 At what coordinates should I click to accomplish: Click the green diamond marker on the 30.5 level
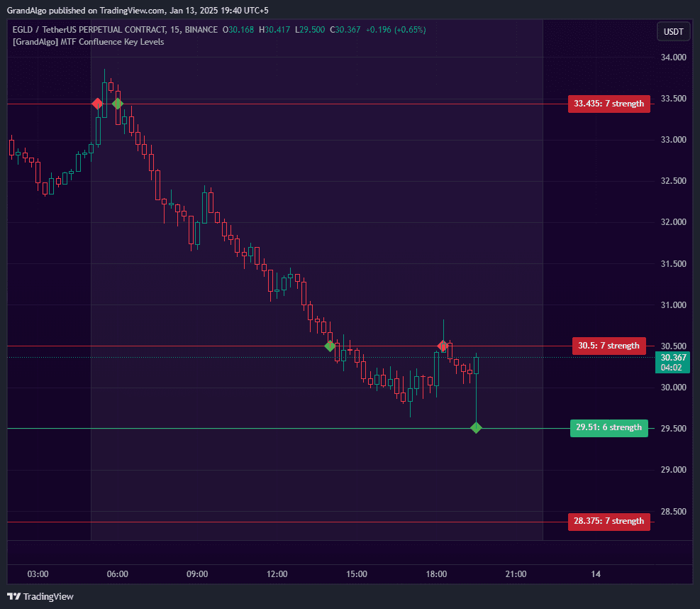pyautogui.click(x=330, y=346)
